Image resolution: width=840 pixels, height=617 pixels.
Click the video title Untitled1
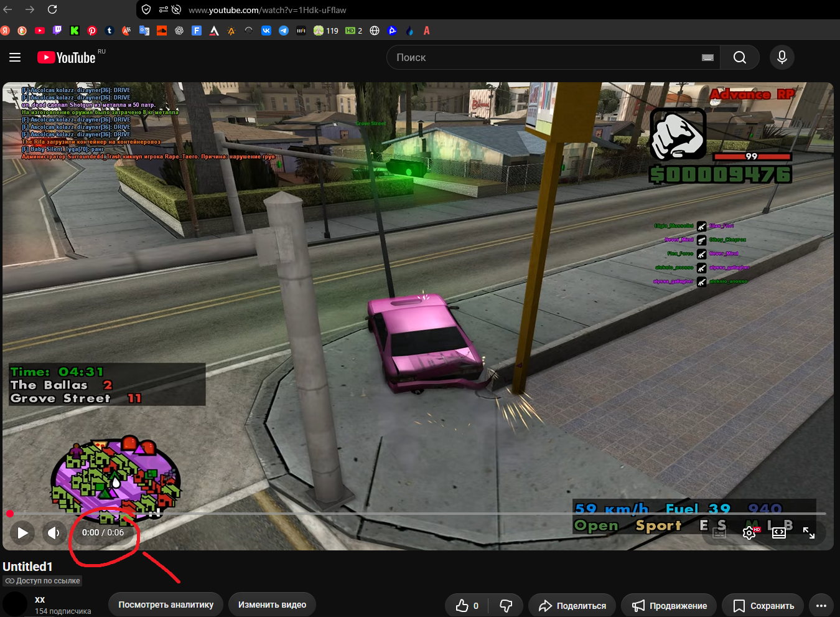28,567
